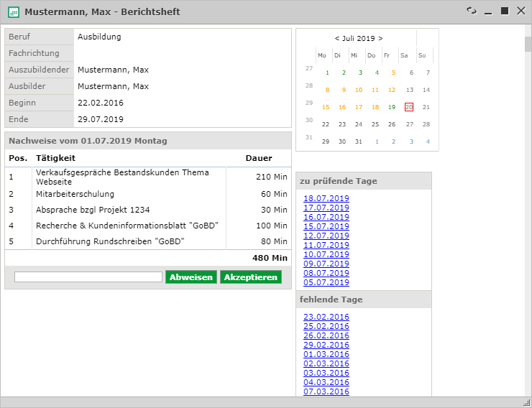Screen dimensions: 532x408
Task: Select row Durchführung Rundschreiben "GoBD"
Action: (148, 241)
